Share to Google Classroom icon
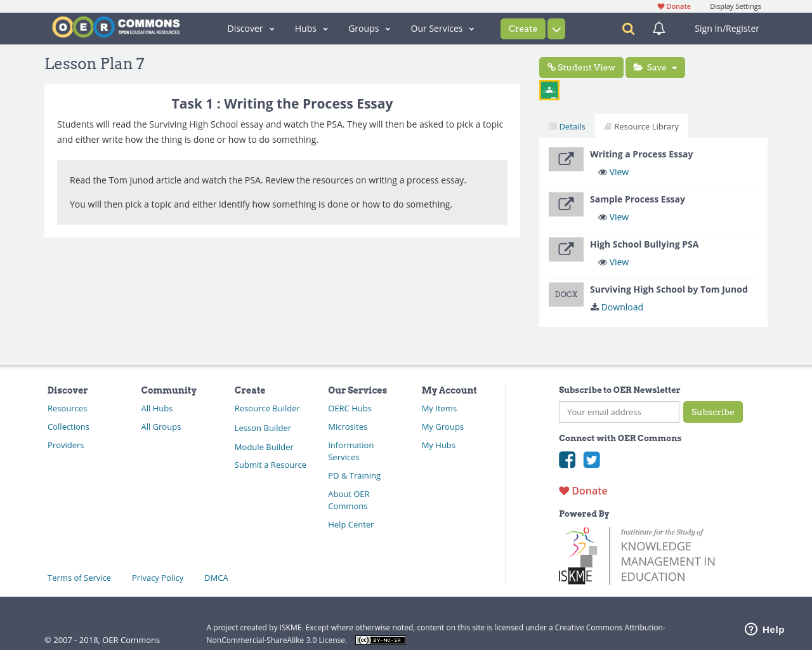 click(549, 89)
